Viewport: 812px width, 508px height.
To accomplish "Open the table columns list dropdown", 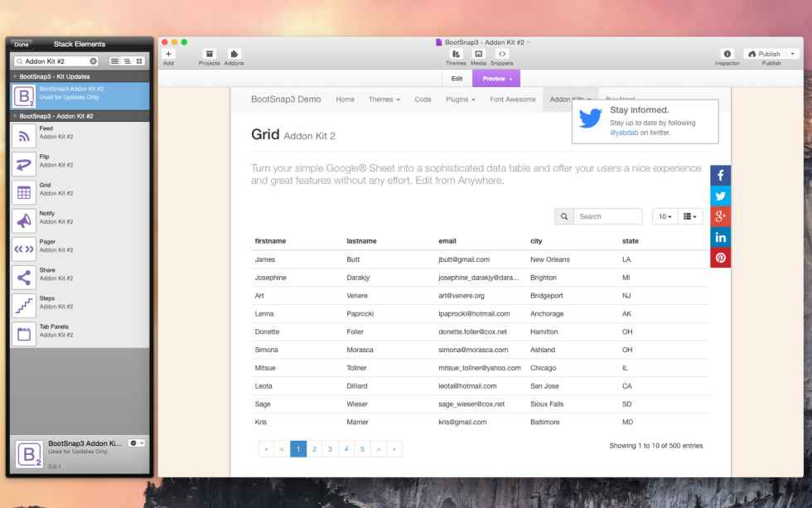I will click(689, 216).
